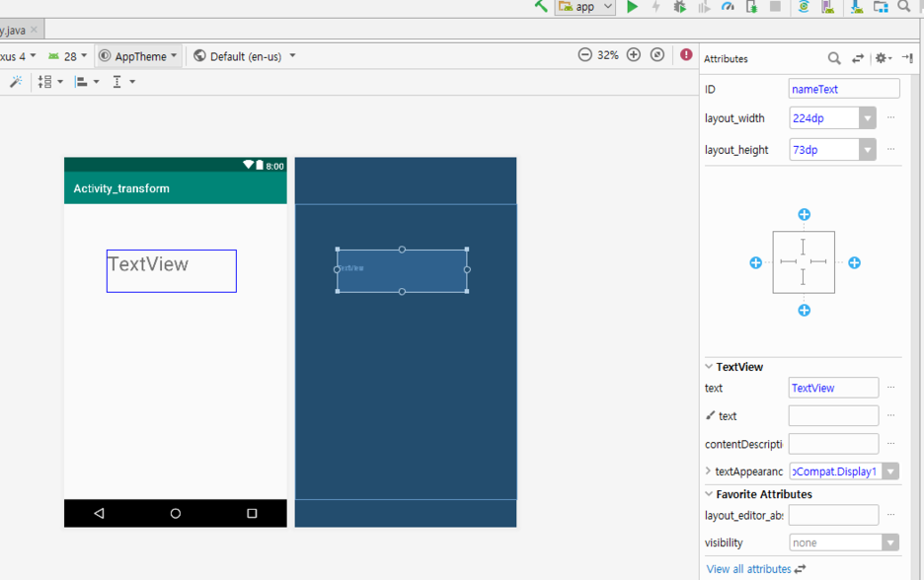Add top constraint with plus circle

804,214
